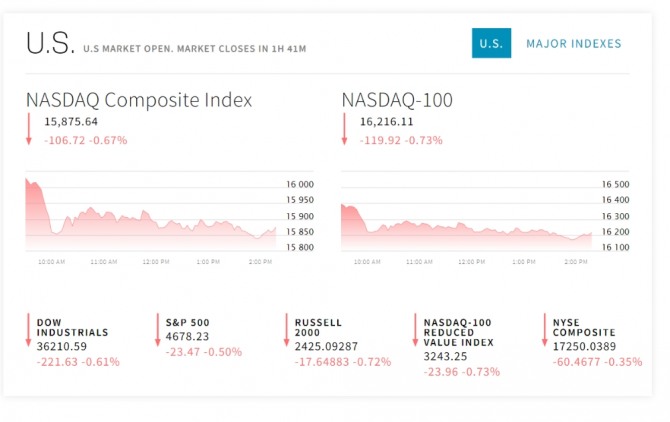
Task: Click the NASDAQ-100 red down arrow
Action: coord(345,130)
